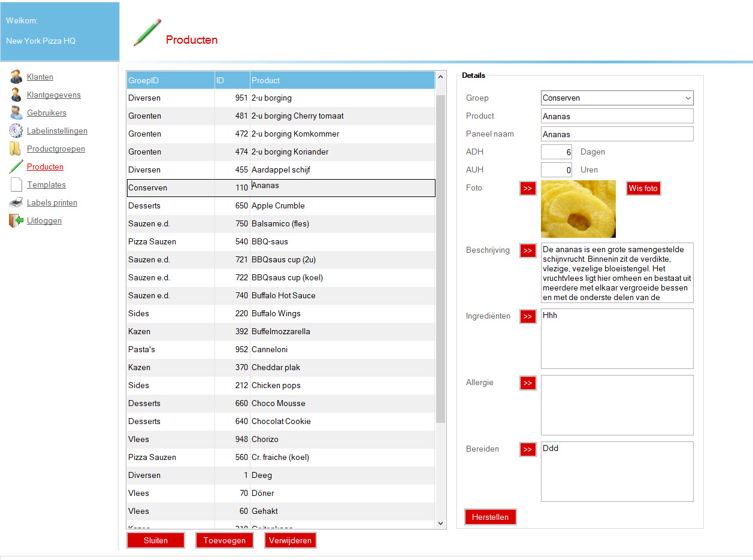Click the product list vertical scrollbar thumb
The image size is (753, 560).
click(441, 258)
